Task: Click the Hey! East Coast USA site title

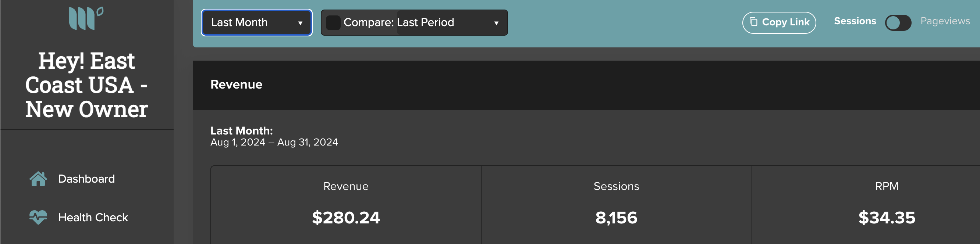Action: pyautogui.click(x=86, y=85)
